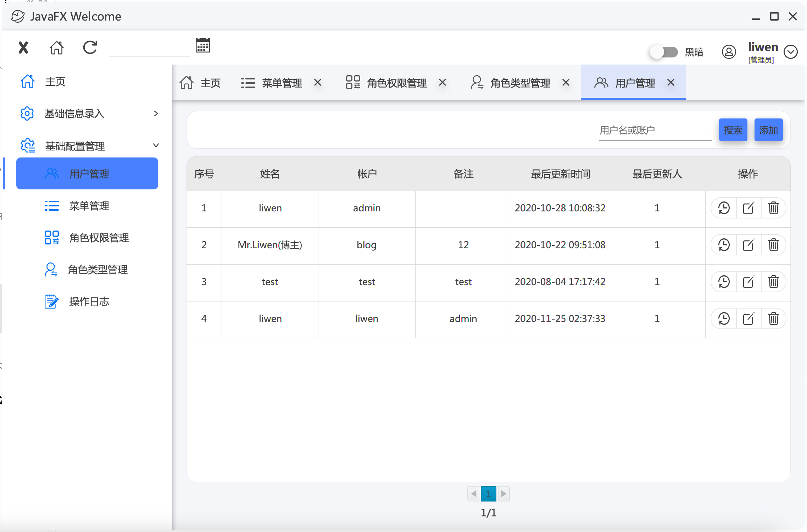Click history icon for admin account row

click(724, 208)
